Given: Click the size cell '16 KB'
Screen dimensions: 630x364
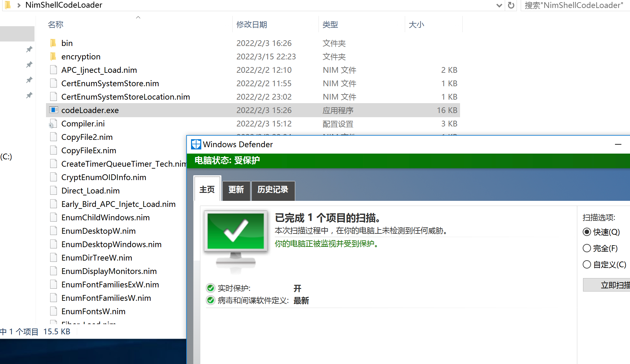Looking at the screenshot, I should click(x=447, y=110).
